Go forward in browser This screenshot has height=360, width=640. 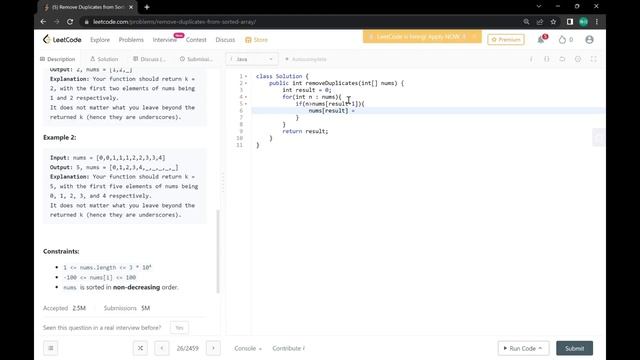[56, 22]
